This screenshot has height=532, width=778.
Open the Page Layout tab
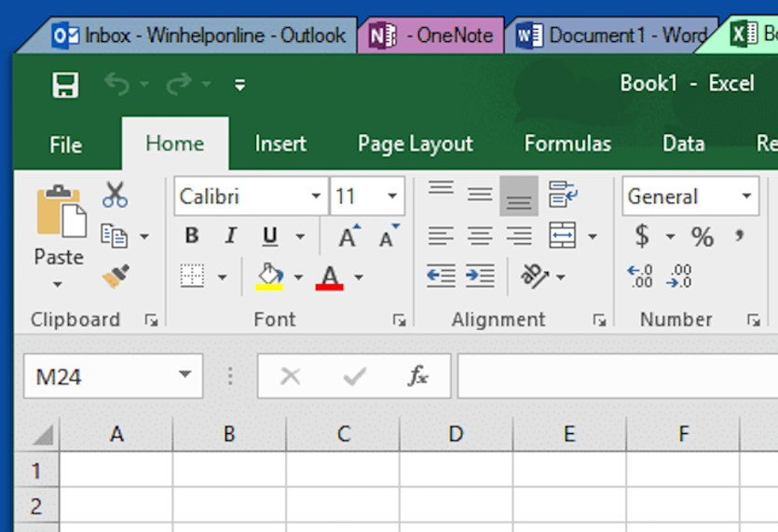[416, 143]
